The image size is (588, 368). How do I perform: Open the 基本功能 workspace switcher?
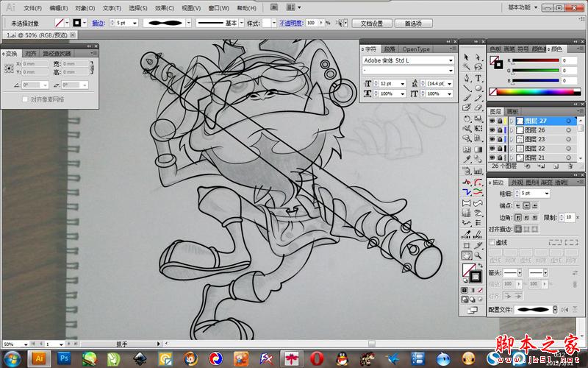point(523,7)
